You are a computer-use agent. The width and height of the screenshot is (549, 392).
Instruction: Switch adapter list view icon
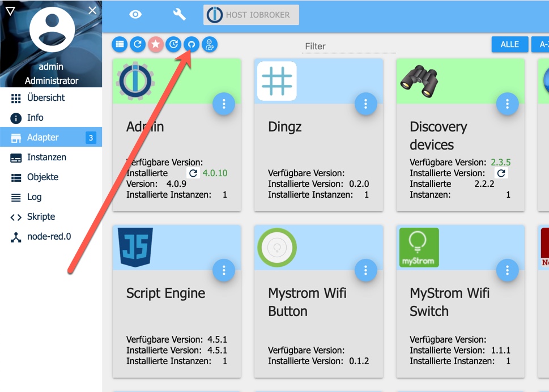click(x=120, y=44)
